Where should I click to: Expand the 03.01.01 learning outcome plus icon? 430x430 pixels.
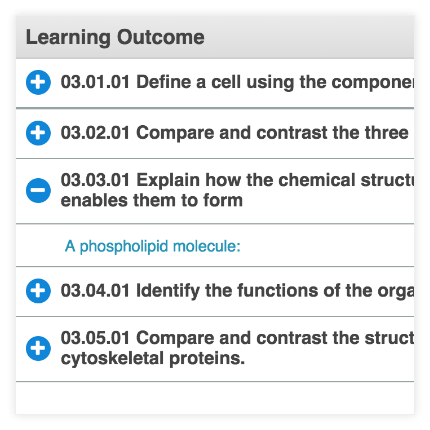click(38, 82)
